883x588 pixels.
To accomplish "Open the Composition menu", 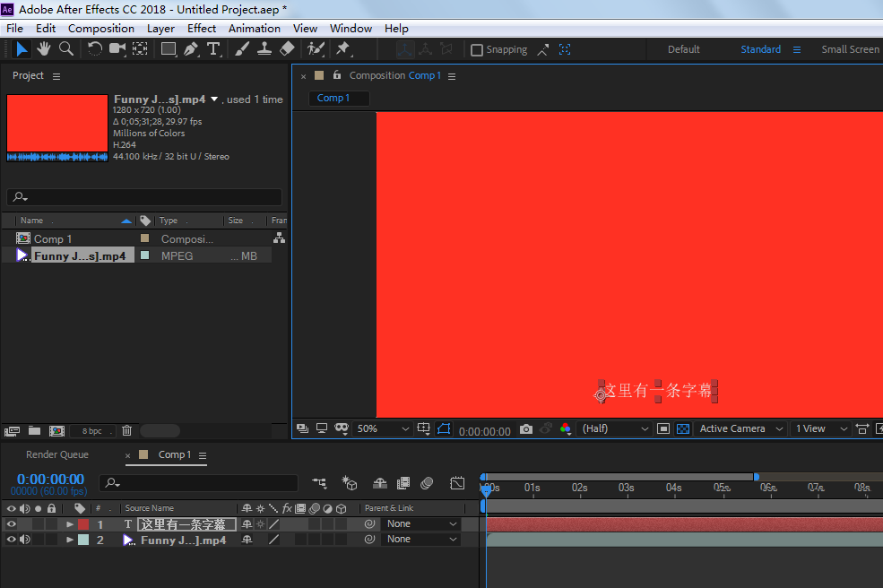I will pos(101,28).
